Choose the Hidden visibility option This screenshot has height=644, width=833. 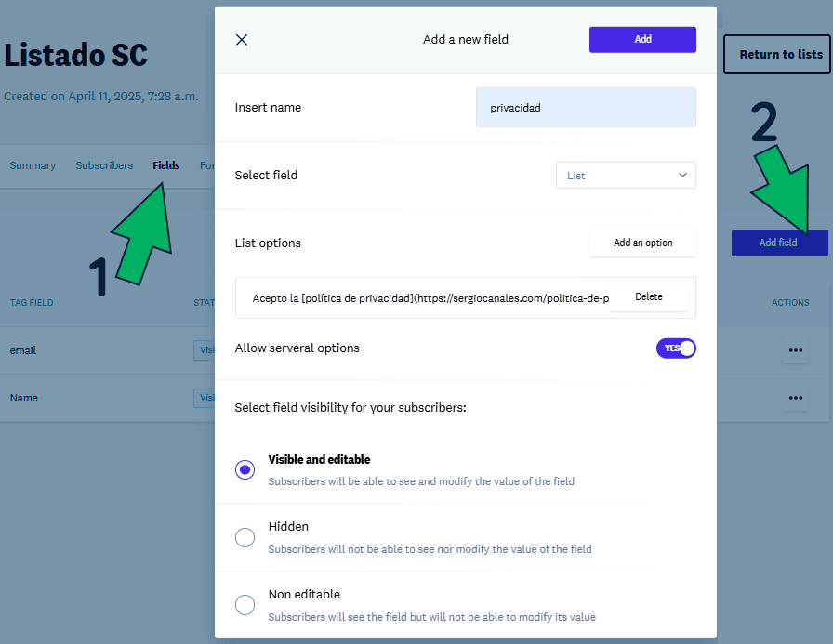pyautogui.click(x=245, y=537)
